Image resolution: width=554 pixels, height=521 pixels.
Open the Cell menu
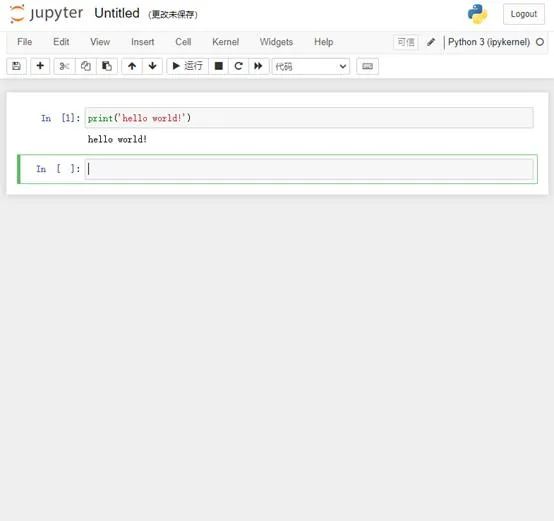point(183,42)
